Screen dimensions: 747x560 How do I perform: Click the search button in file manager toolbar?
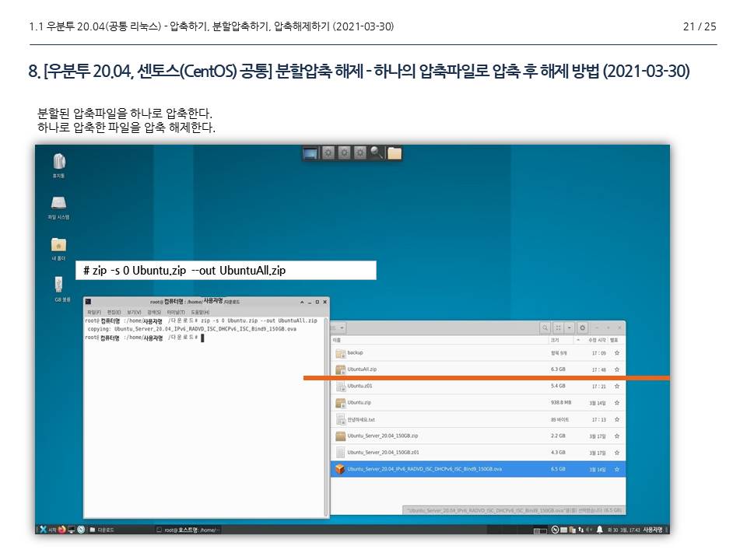[545, 327]
